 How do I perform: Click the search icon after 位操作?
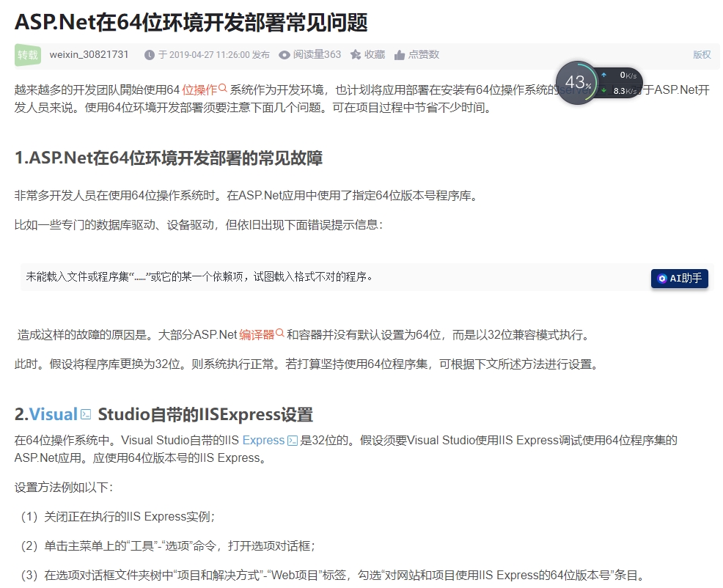tap(223, 89)
